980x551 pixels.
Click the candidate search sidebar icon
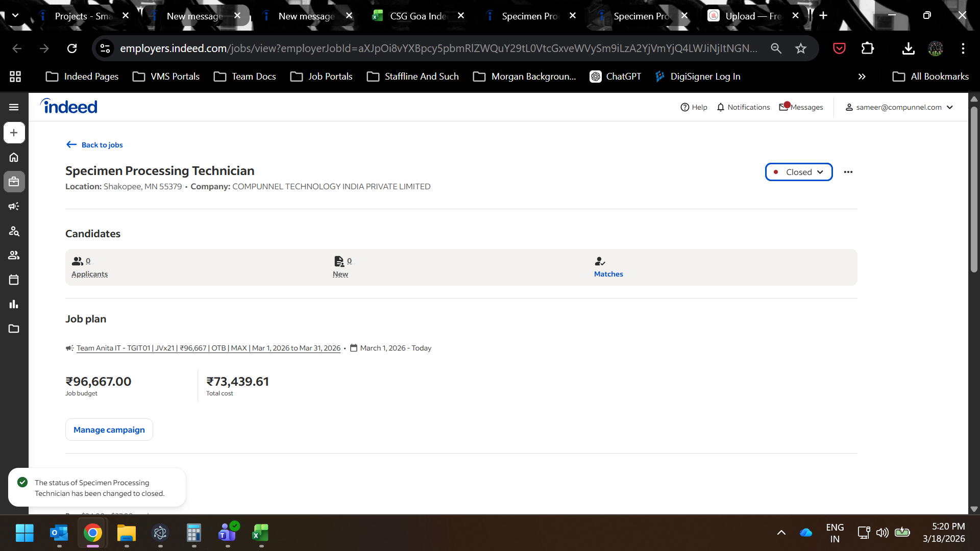tap(14, 231)
